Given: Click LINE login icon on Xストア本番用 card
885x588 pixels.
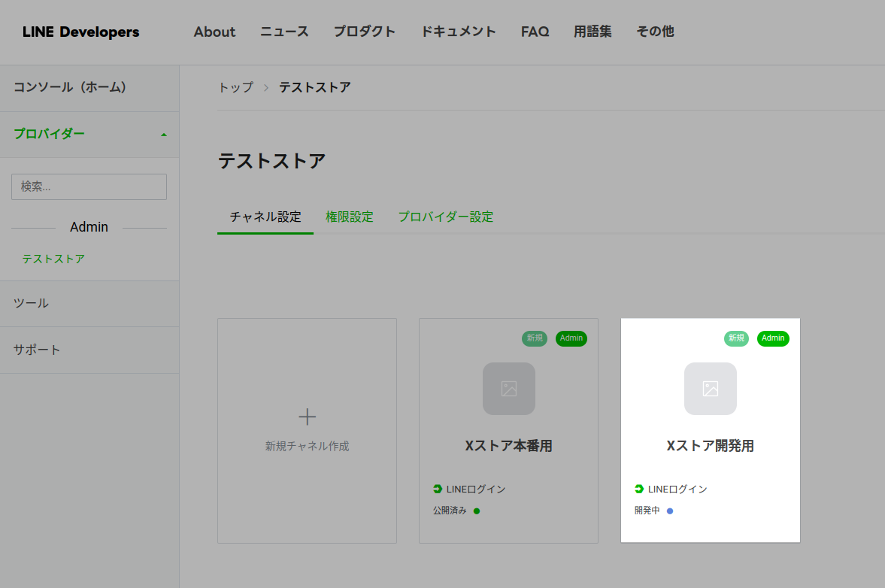Looking at the screenshot, I should (438, 489).
